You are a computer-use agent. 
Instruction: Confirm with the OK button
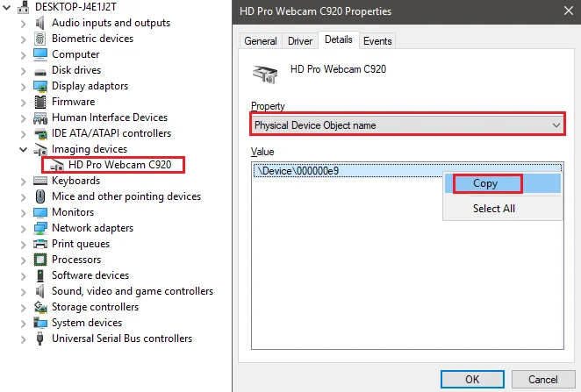[472, 380]
